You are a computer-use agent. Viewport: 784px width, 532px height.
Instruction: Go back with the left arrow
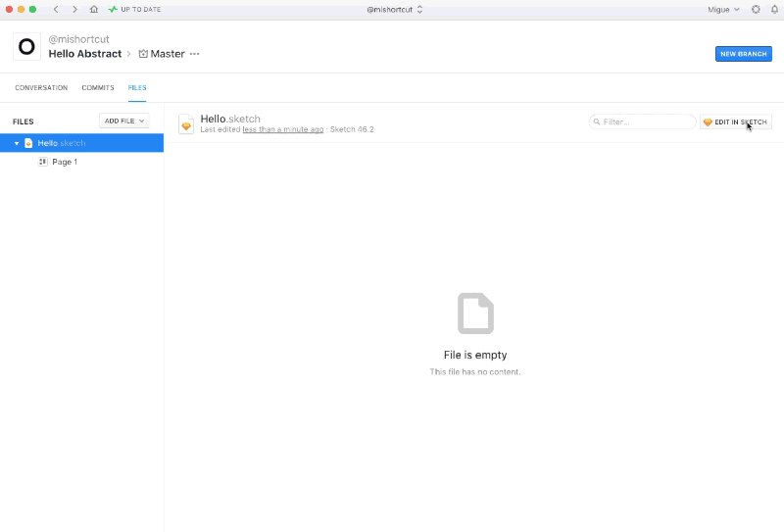point(56,9)
